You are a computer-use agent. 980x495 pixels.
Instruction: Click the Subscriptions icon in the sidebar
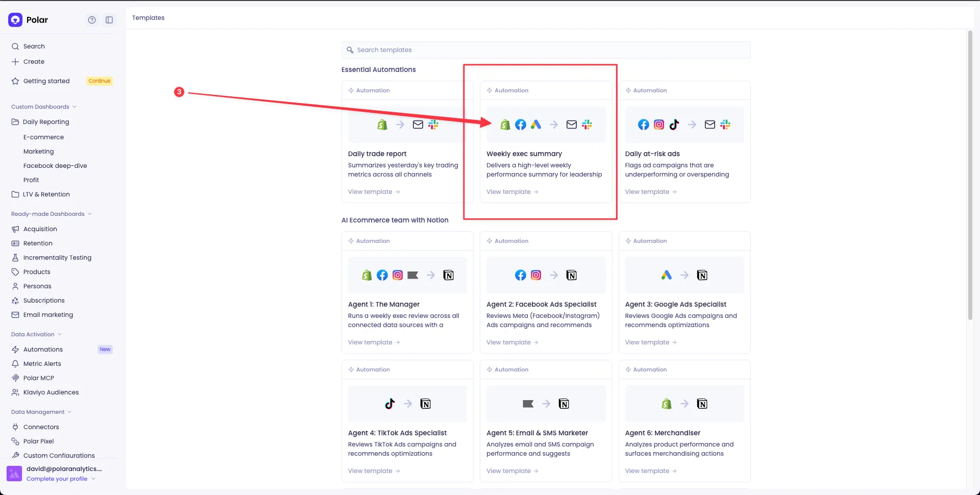click(15, 301)
